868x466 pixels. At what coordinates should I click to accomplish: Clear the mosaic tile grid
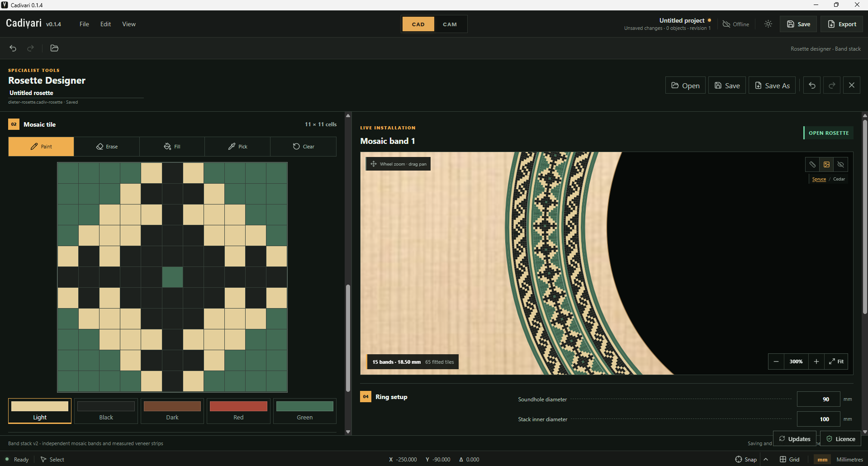303,147
